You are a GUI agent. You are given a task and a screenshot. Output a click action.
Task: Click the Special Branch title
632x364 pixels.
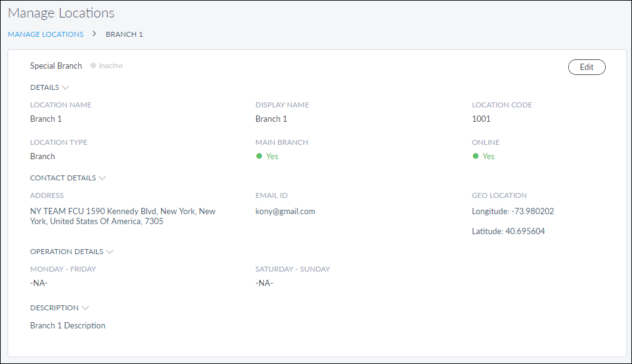pyautogui.click(x=56, y=66)
